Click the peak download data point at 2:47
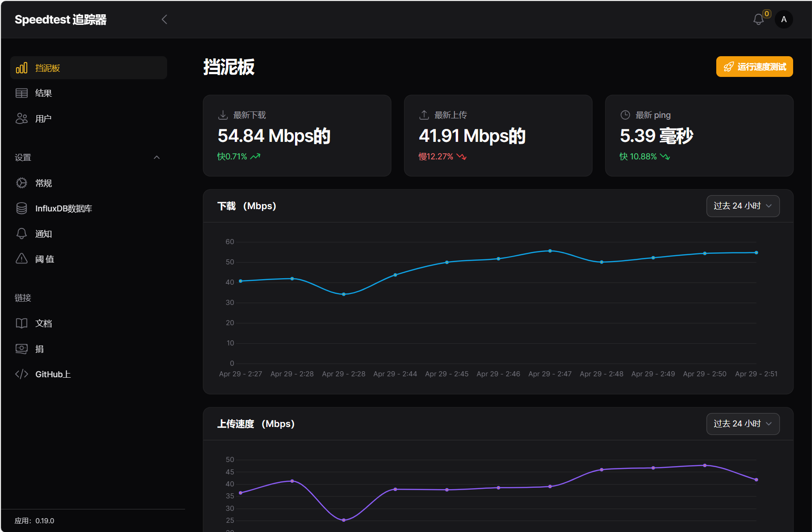The height and width of the screenshot is (532, 812). 550,251
